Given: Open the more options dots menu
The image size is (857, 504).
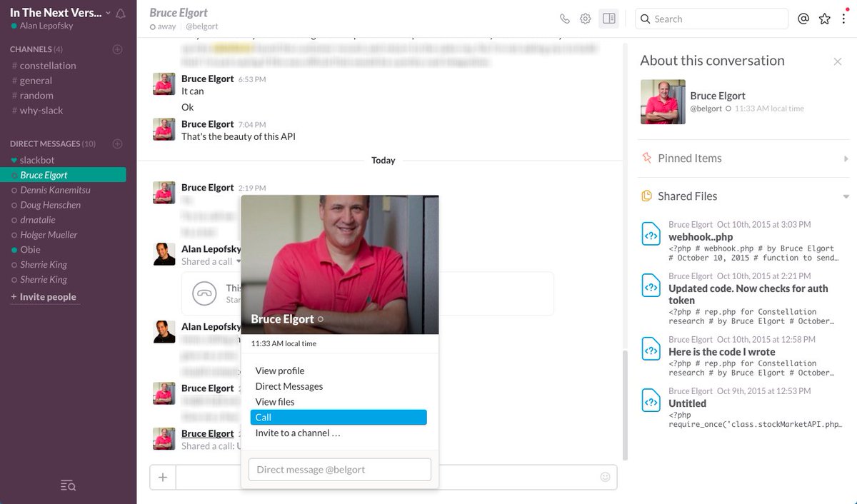Looking at the screenshot, I should tap(843, 19).
